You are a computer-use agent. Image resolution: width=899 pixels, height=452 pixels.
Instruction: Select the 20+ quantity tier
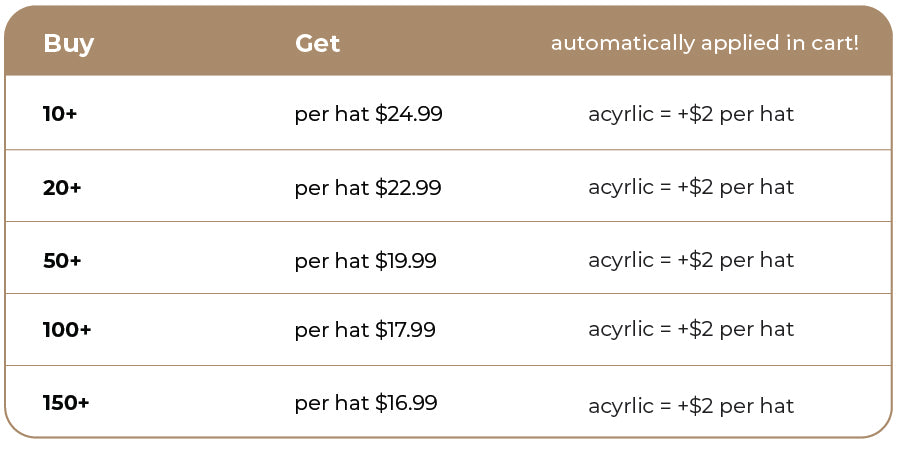click(x=62, y=187)
